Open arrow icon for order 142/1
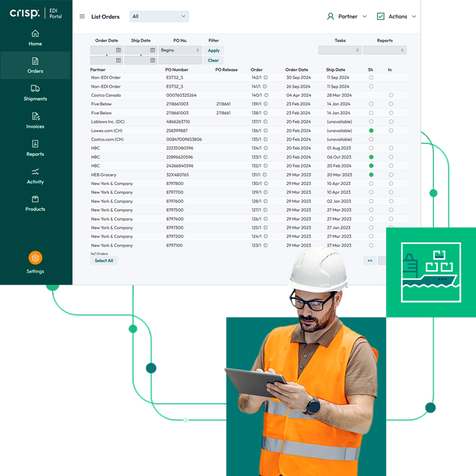This screenshot has height=476, width=476. tap(266, 78)
